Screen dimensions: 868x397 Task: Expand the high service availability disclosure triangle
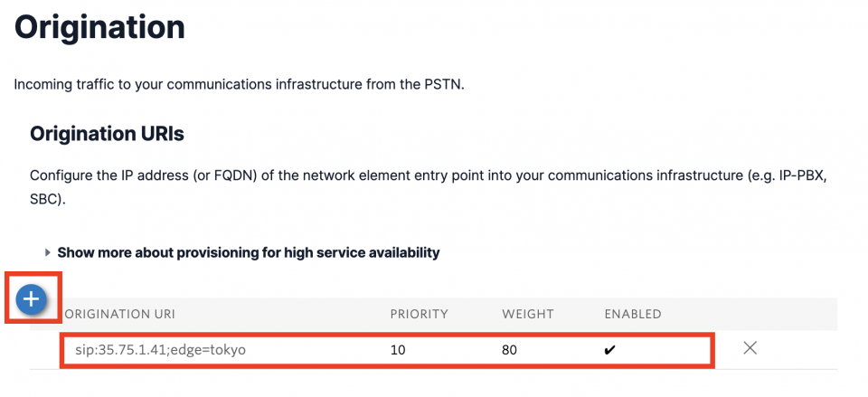[48, 253]
